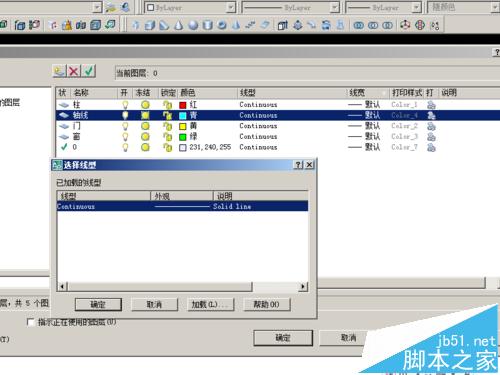Screen dimensions: 500x375
Task: Toggle the freeze sun icon for layer 窗
Action: click(x=145, y=137)
